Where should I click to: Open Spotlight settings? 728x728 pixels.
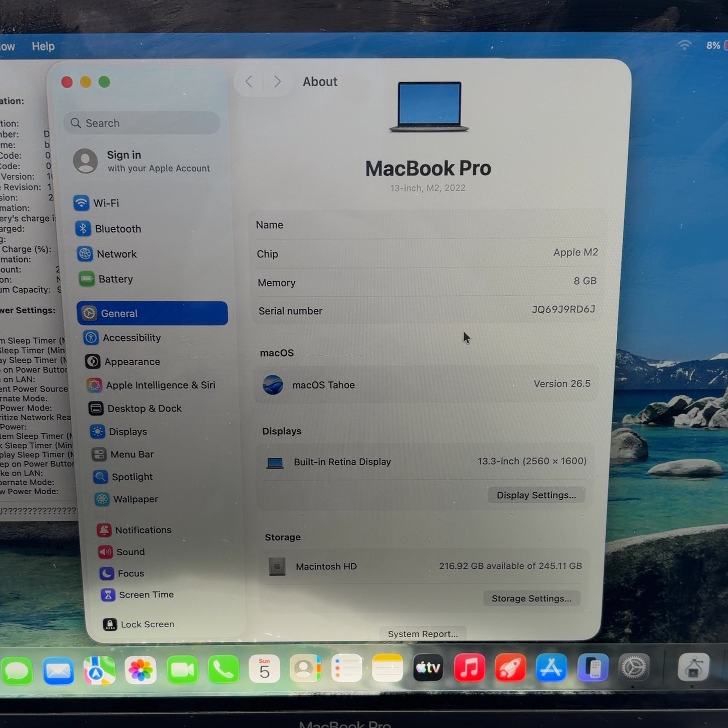point(122,477)
